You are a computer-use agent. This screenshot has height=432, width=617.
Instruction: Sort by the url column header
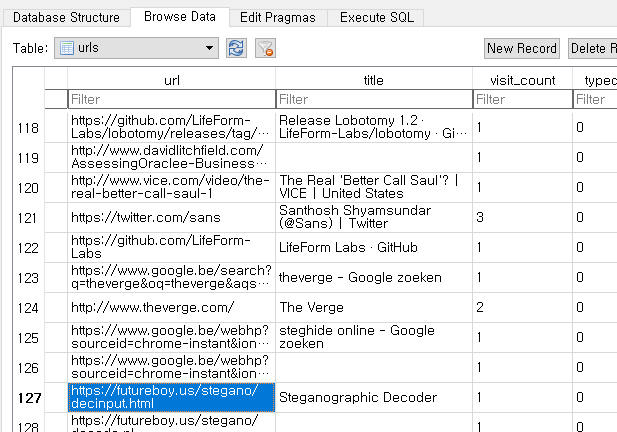tap(172, 80)
